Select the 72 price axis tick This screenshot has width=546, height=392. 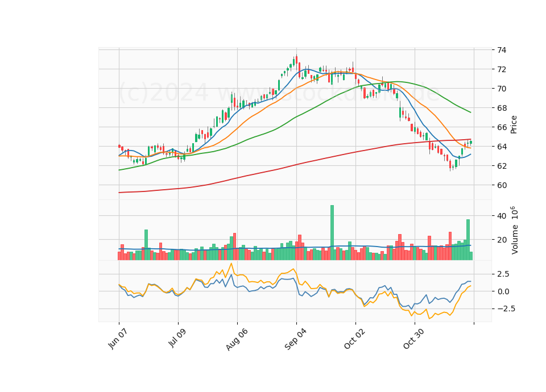coord(502,69)
